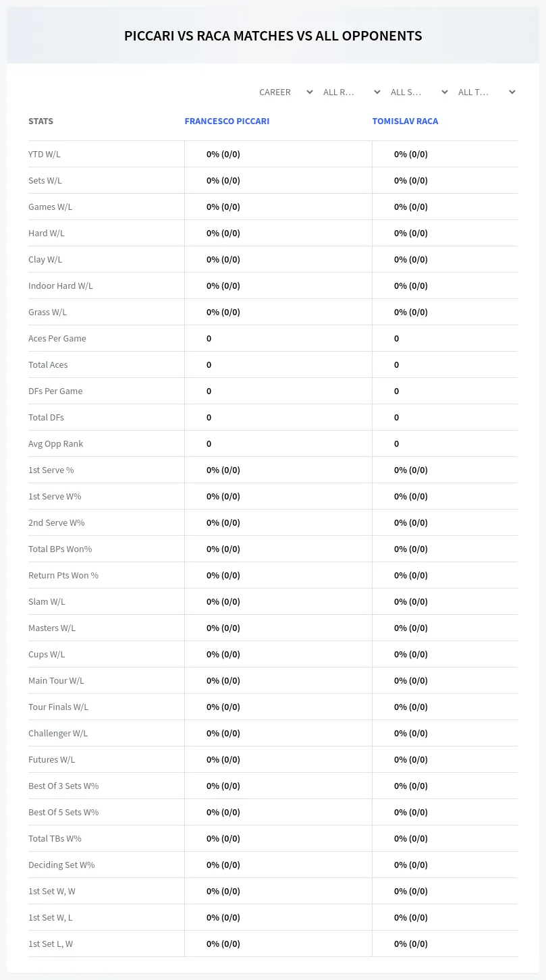Click the STATS column header
Viewport: 546px width, 980px height.
(40, 121)
